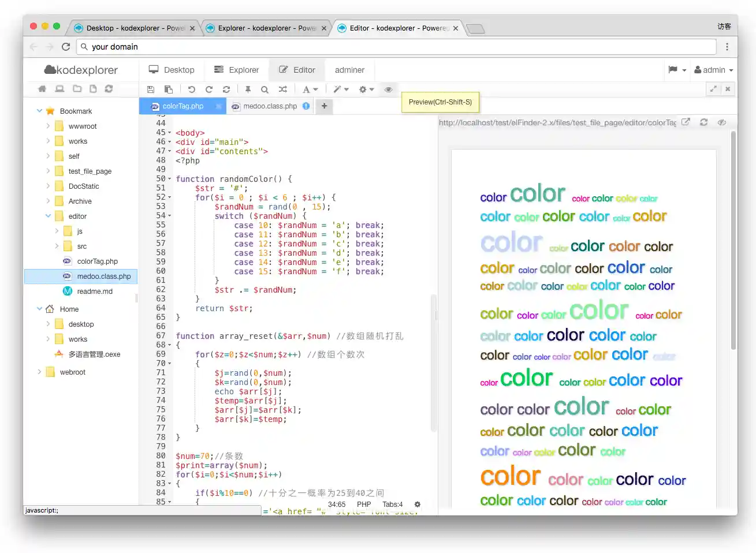Open preview in new window icon
This screenshot has height=553, width=756.
coord(686,122)
